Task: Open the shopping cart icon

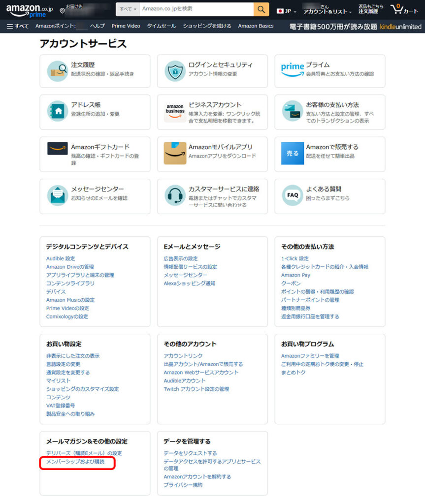Action: tap(404, 9)
